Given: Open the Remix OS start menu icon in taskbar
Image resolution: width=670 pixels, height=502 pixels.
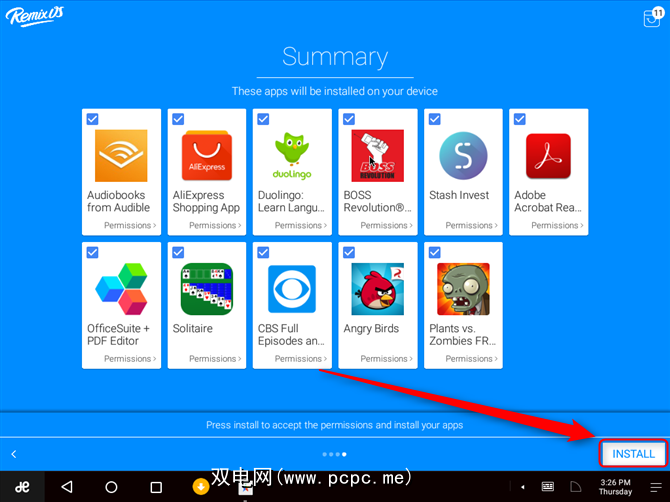Looking at the screenshot, I should 22,487.
